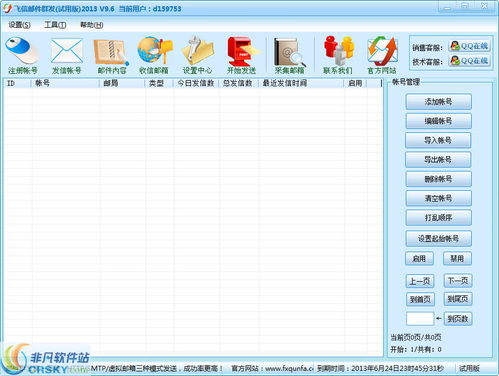Sort by the ID column header
The width and height of the screenshot is (499, 376).
[18, 83]
